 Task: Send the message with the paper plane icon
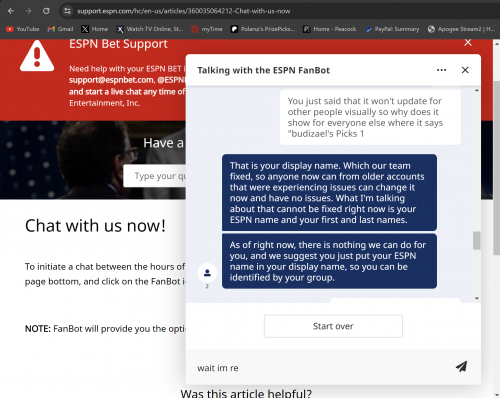point(461,367)
